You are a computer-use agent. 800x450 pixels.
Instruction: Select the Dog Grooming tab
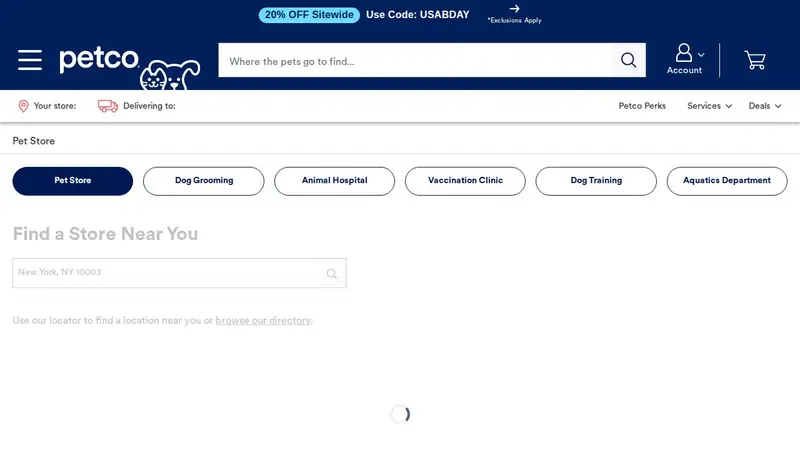point(204,181)
